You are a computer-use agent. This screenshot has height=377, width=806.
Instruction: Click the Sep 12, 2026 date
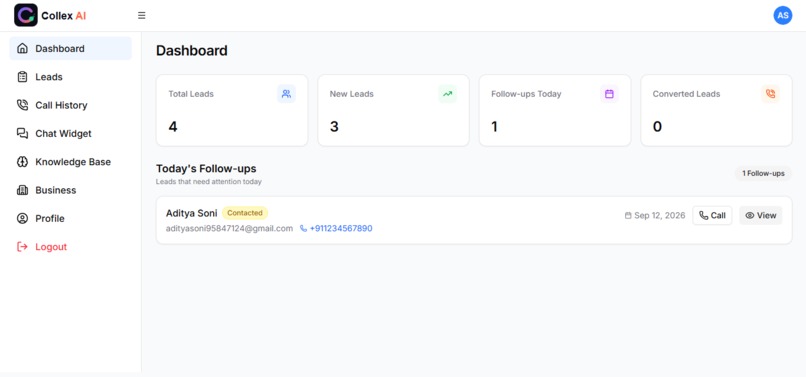point(660,216)
